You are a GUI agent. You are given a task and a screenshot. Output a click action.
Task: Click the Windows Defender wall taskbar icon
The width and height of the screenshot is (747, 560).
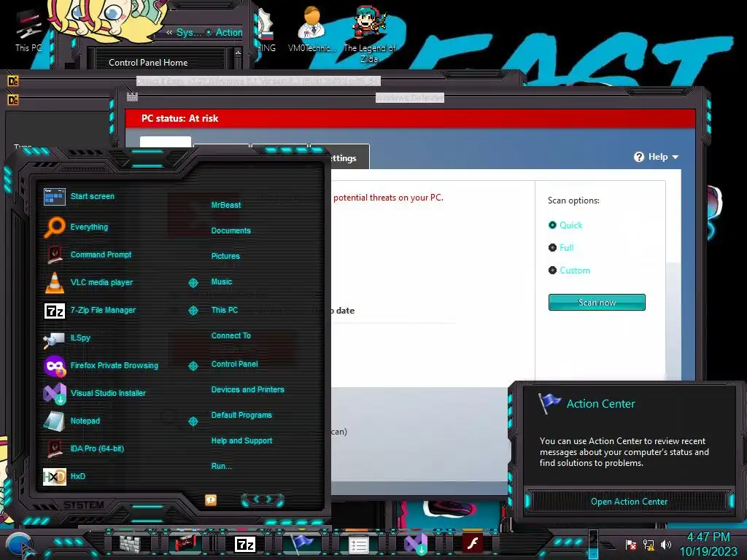point(130,544)
